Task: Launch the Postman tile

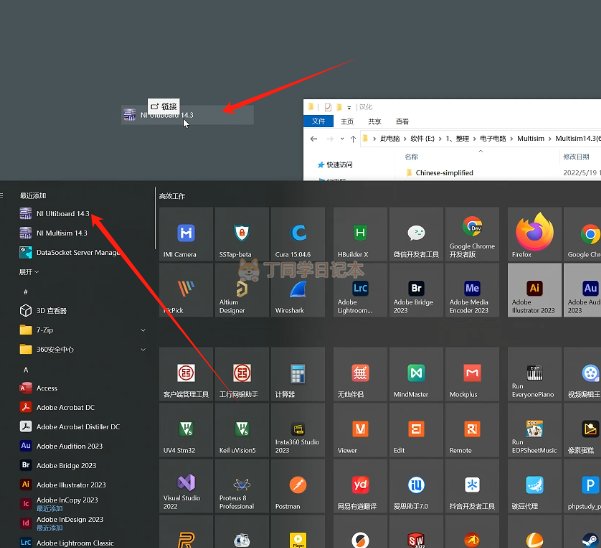Action: click(296, 488)
